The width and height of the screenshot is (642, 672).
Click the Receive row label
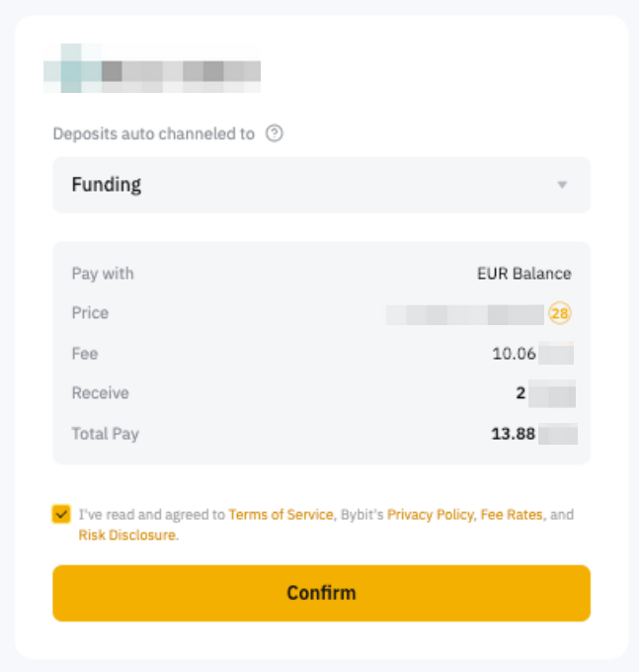(100, 393)
